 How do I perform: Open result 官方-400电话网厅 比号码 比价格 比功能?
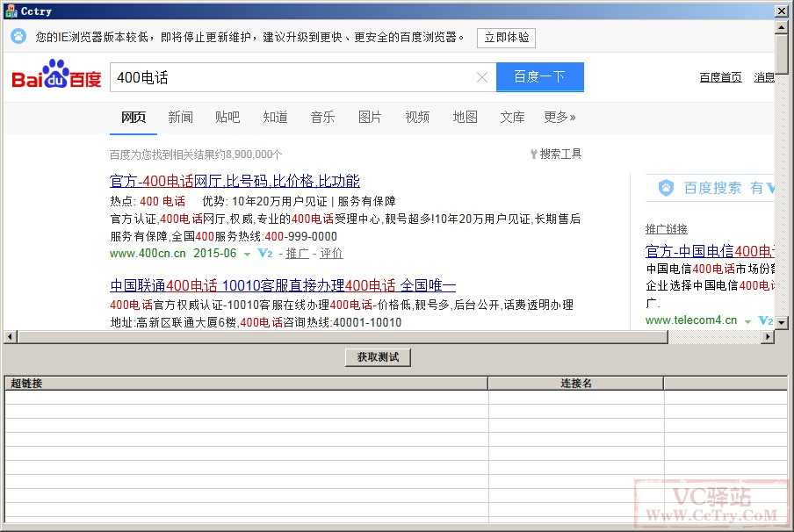(235, 181)
